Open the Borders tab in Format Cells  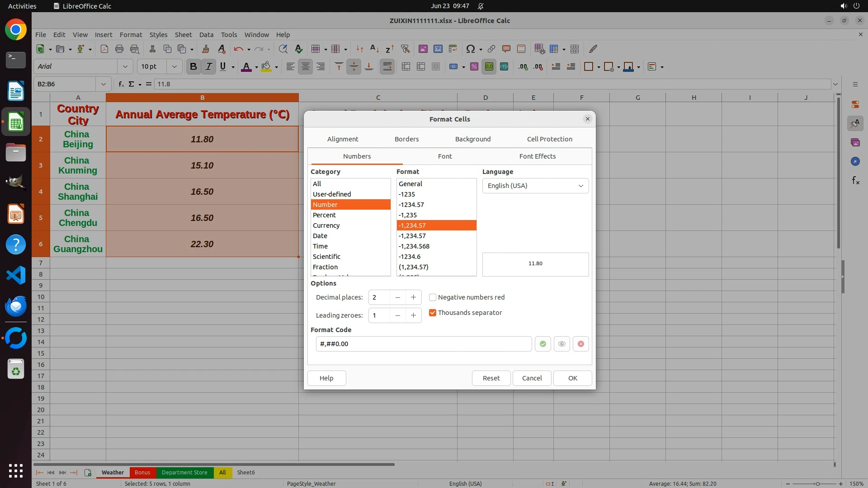tap(406, 139)
